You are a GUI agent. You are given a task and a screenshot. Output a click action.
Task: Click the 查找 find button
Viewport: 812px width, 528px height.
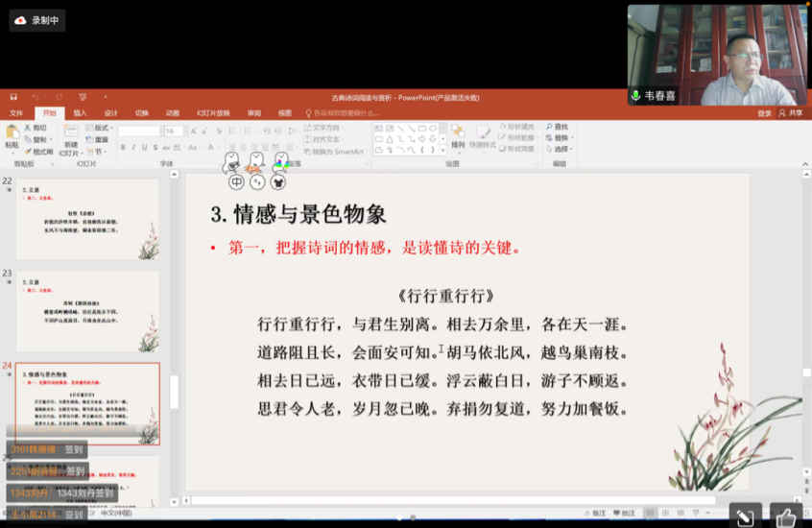pyautogui.click(x=558, y=127)
